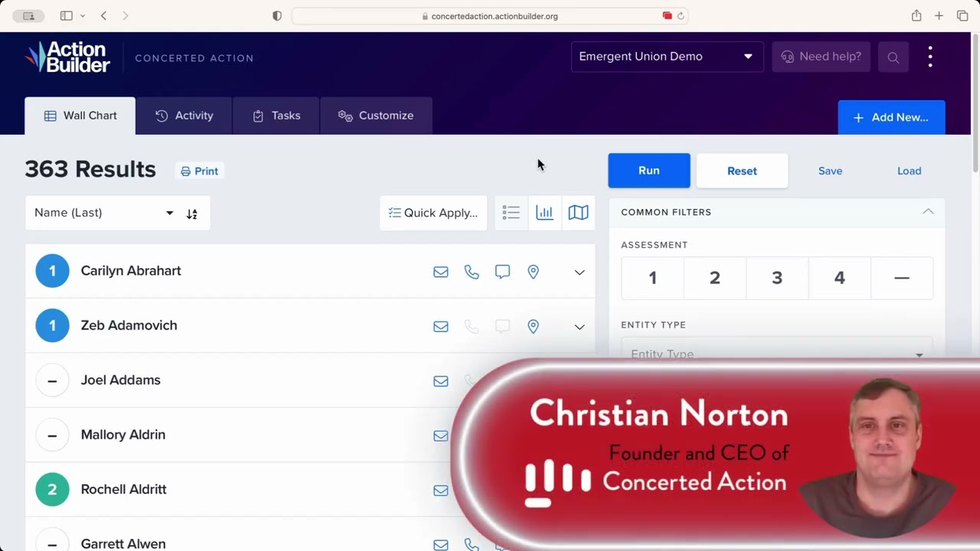Click the phone icon for Carilyn Abrahart

(472, 272)
